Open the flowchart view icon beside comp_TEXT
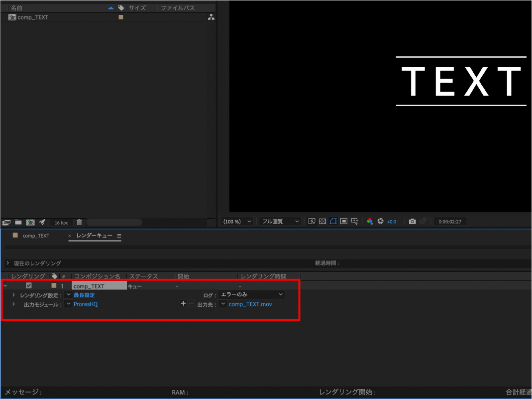 (211, 17)
